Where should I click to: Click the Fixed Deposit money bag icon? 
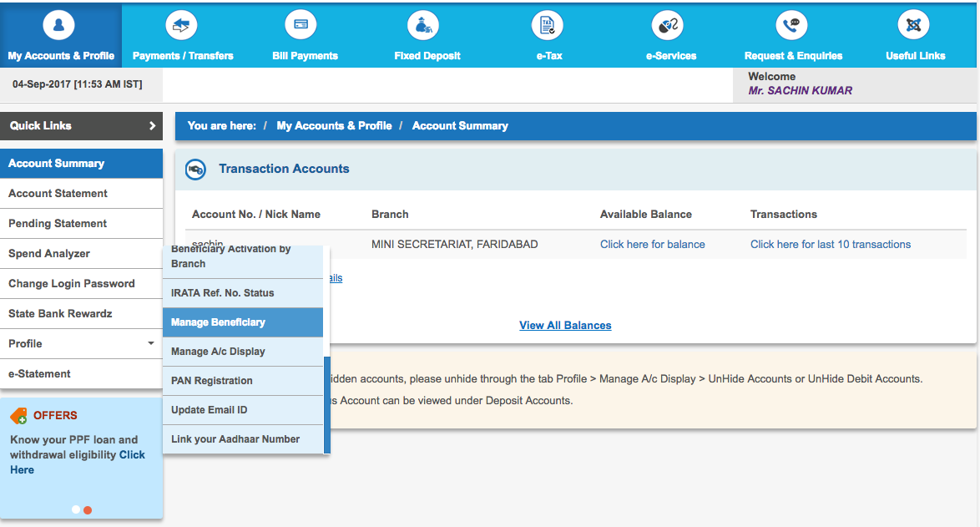coord(423,26)
